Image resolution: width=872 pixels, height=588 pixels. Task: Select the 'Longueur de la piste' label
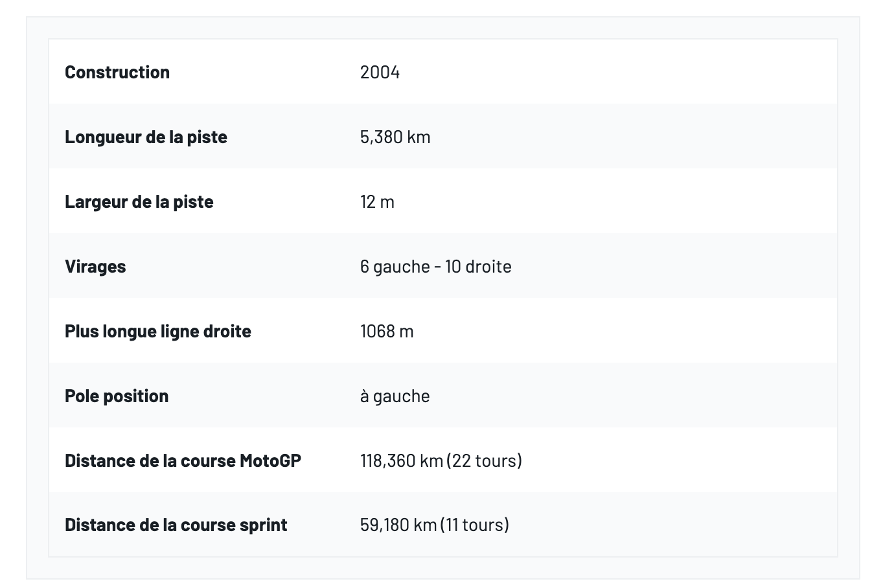[146, 137]
